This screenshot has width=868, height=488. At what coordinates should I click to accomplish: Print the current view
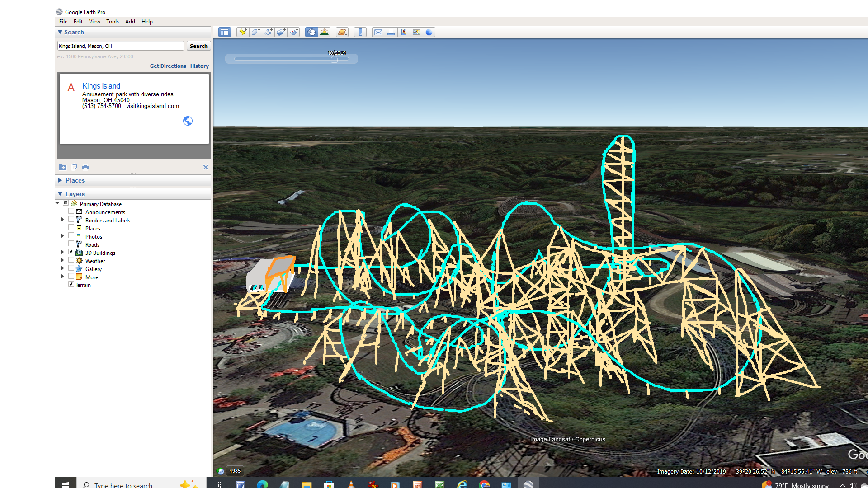(391, 32)
